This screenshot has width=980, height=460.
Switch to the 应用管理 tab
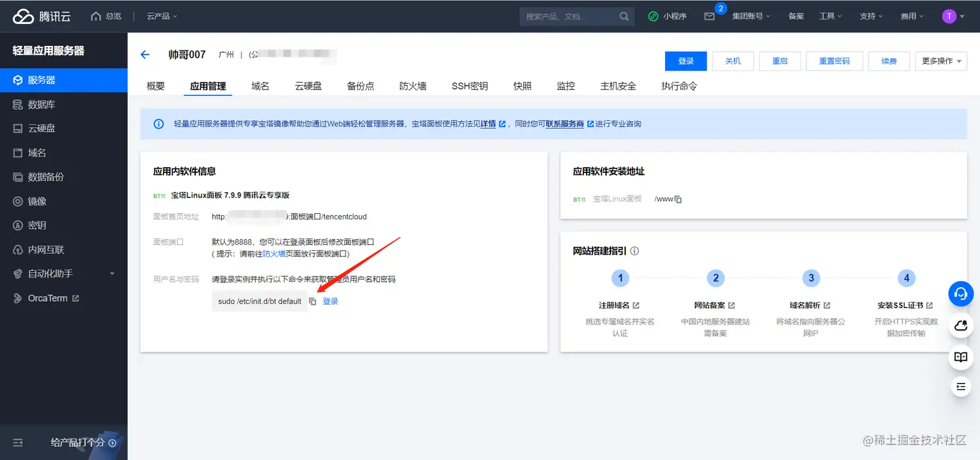point(208,86)
